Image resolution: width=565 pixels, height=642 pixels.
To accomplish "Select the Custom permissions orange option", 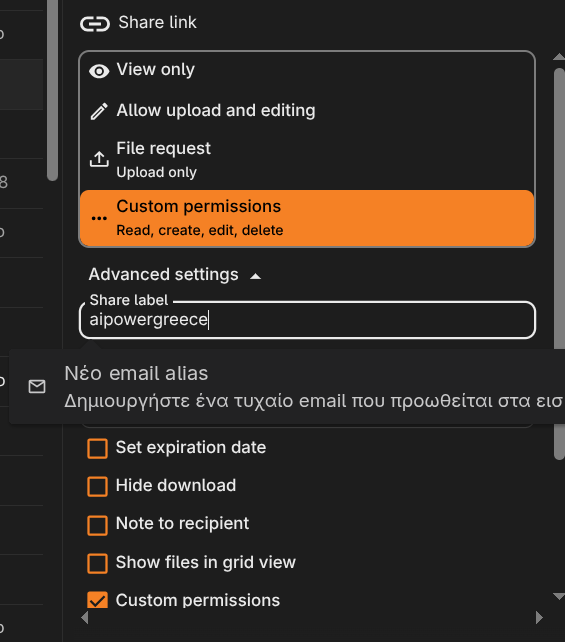I will tap(307, 218).
